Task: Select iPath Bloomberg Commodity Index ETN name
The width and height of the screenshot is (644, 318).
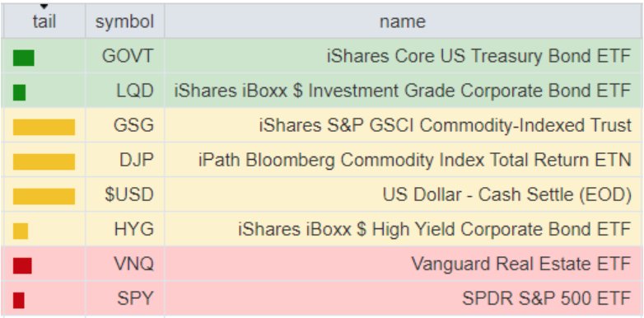Action: (x=415, y=160)
